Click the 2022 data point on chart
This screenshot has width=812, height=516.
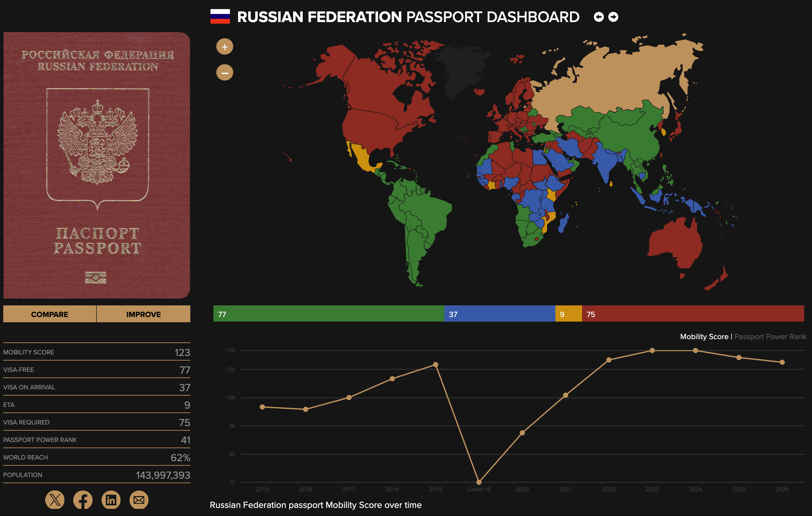coord(609,360)
